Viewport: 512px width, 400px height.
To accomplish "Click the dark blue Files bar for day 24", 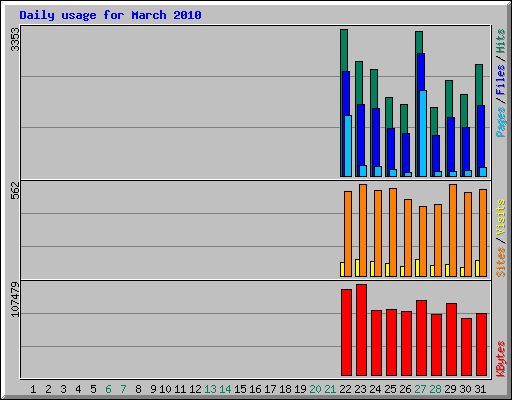I will tap(376, 137).
